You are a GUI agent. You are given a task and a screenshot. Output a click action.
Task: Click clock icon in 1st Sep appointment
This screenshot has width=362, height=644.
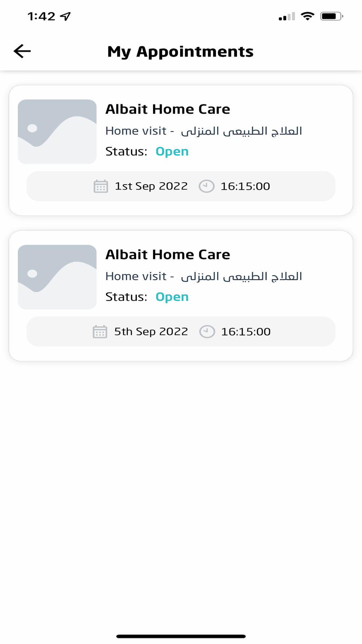(206, 186)
